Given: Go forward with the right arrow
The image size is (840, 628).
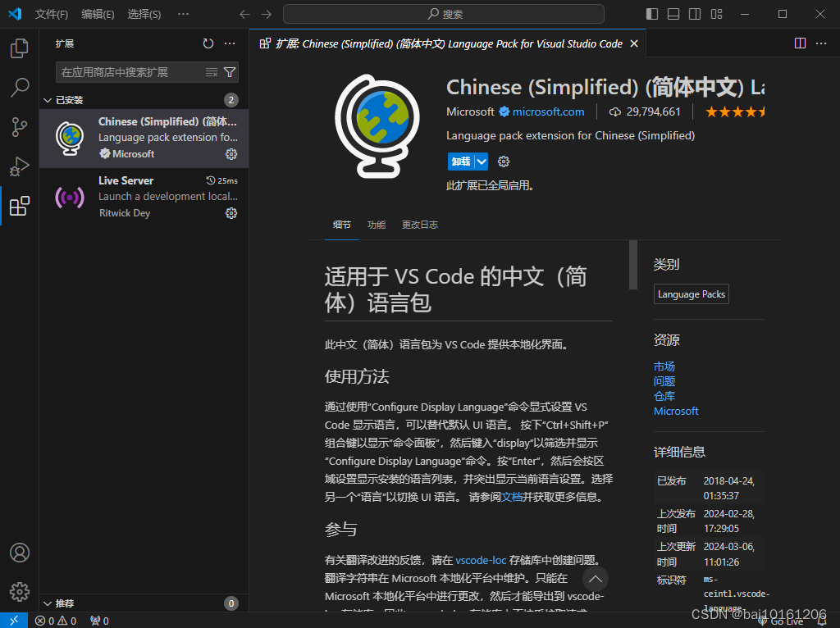Looking at the screenshot, I should pos(267,15).
